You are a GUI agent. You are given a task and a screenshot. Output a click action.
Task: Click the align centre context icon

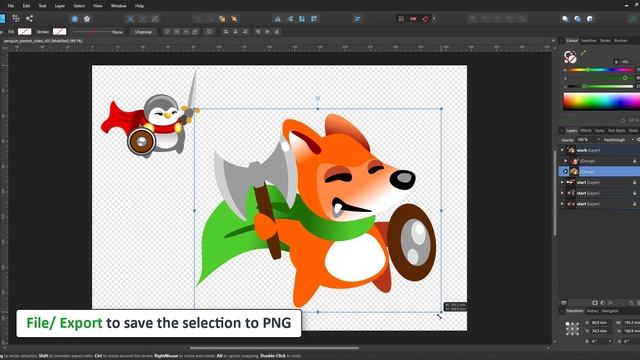236,31
